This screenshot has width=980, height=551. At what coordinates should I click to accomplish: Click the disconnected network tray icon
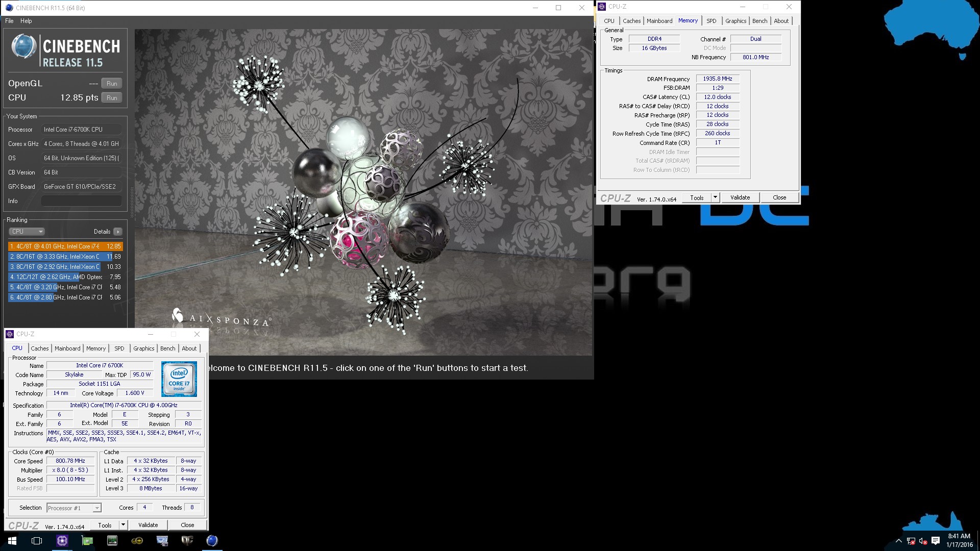[911, 541]
